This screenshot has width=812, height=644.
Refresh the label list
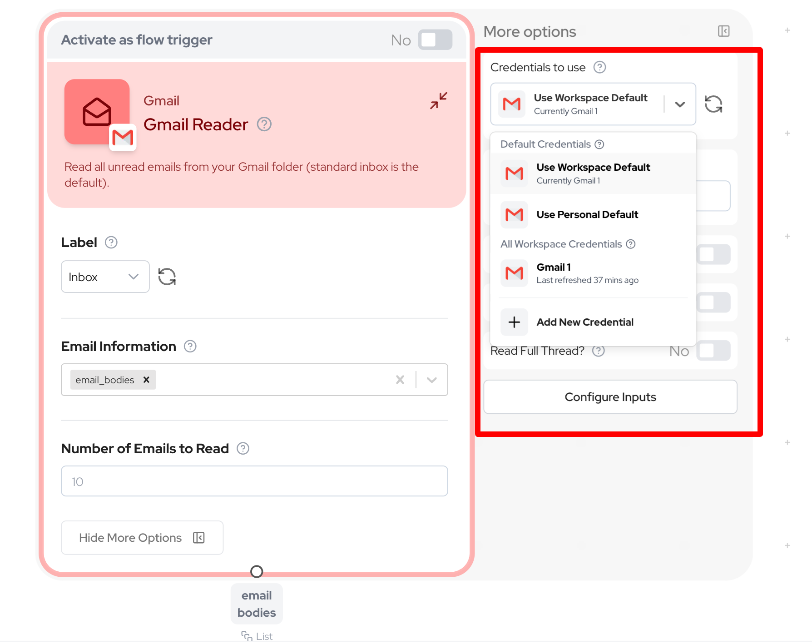click(x=167, y=277)
